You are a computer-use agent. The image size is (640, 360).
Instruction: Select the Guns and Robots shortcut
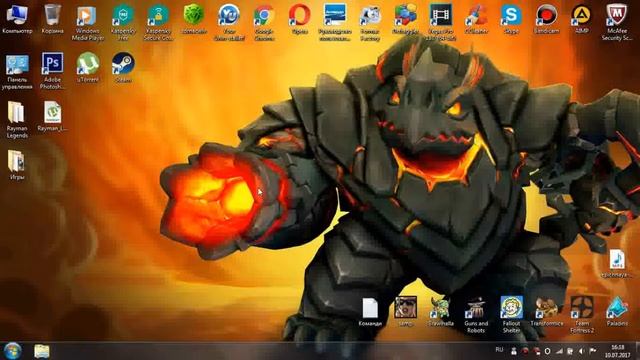point(476,315)
